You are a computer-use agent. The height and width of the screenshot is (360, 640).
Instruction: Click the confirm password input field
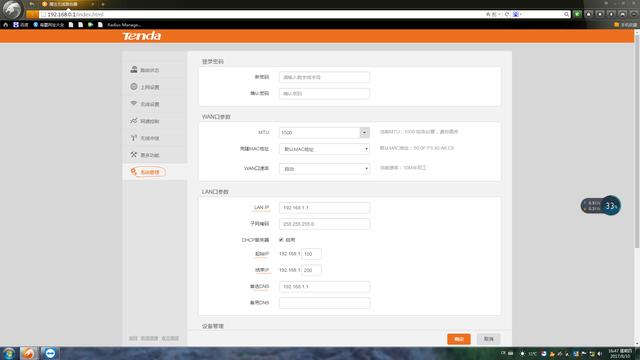[x=324, y=93]
